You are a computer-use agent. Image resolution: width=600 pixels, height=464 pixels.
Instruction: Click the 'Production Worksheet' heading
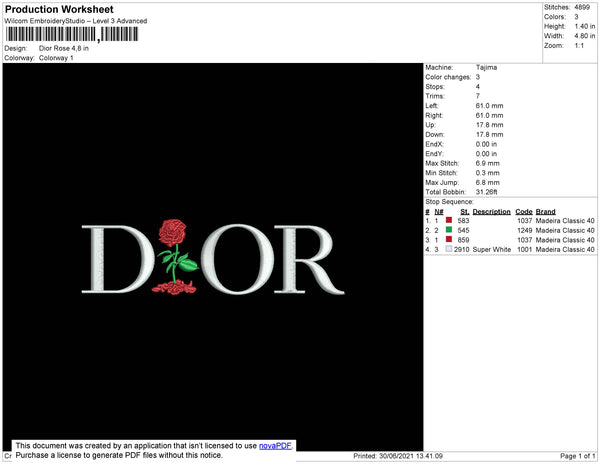pyautogui.click(x=59, y=9)
